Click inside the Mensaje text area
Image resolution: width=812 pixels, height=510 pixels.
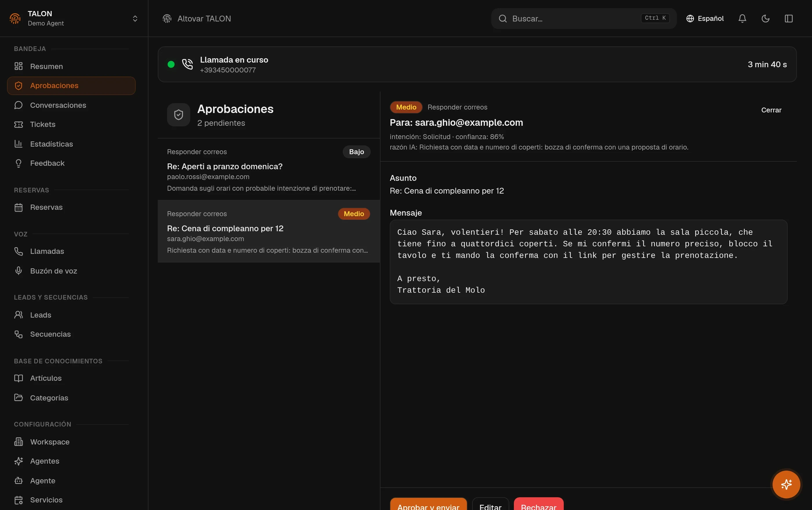pos(588,262)
